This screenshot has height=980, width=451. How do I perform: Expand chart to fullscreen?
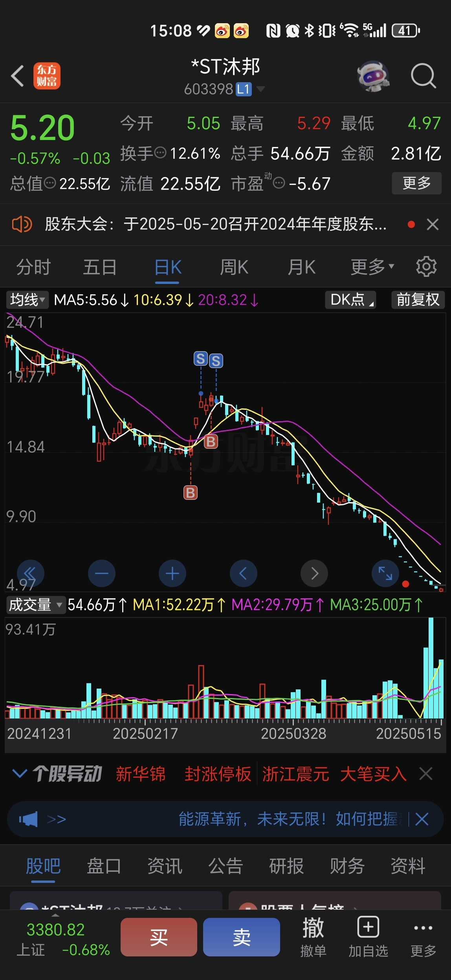pyautogui.click(x=385, y=573)
